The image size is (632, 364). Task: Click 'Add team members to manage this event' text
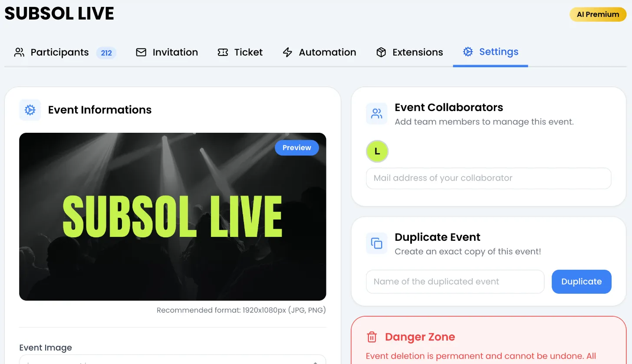point(484,122)
